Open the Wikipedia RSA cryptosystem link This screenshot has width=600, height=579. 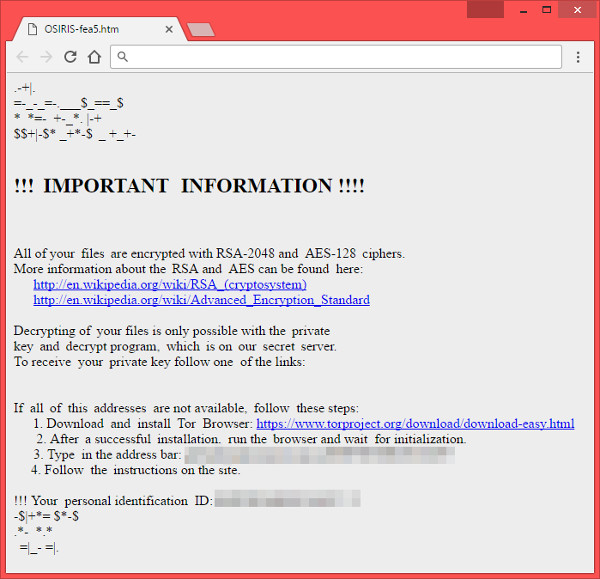(169, 284)
